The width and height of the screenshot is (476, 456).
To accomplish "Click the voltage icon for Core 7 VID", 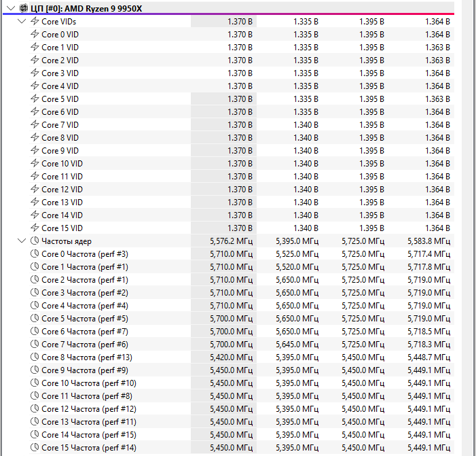I will point(35,124).
